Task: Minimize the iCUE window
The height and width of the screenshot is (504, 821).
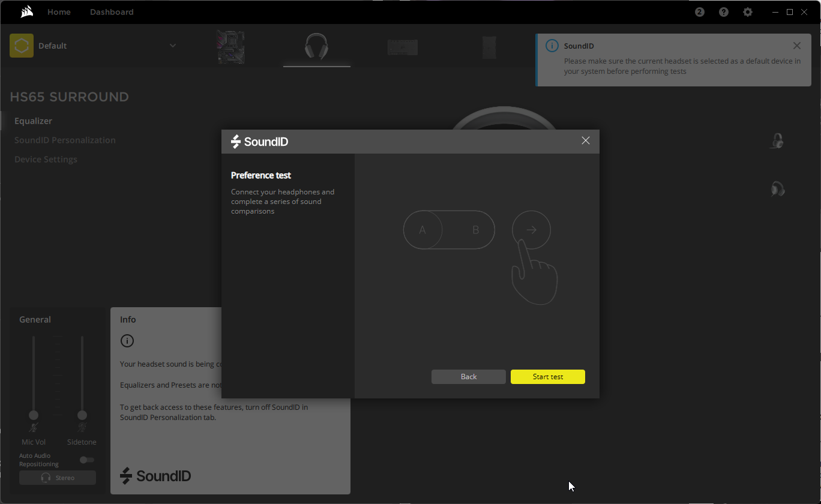Action: point(775,12)
